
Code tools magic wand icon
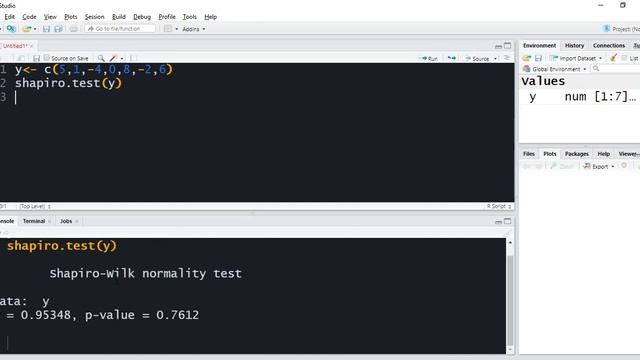pyautogui.click(x=113, y=58)
